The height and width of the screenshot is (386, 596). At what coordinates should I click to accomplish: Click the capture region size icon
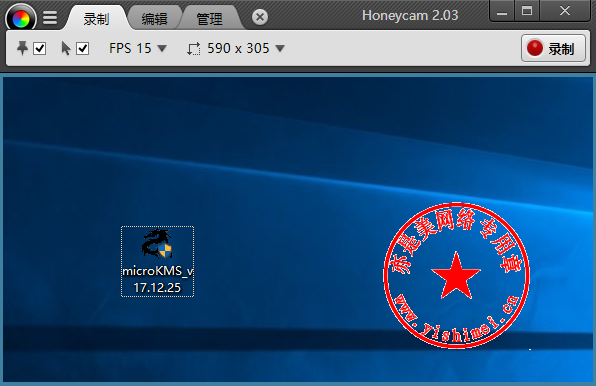point(194,49)
